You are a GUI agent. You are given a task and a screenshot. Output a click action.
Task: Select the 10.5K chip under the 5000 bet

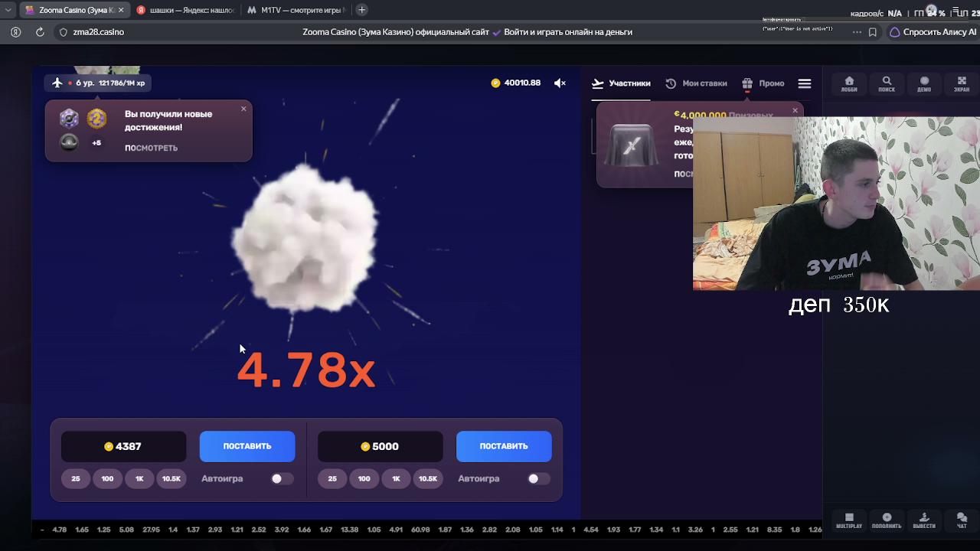(x=428, y=478)
